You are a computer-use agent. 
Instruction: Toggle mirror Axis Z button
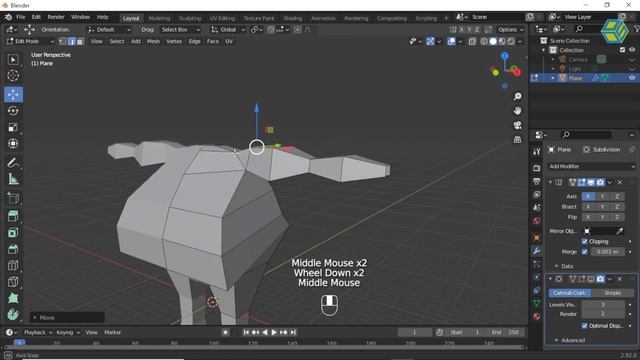click(x=617, y=196)
